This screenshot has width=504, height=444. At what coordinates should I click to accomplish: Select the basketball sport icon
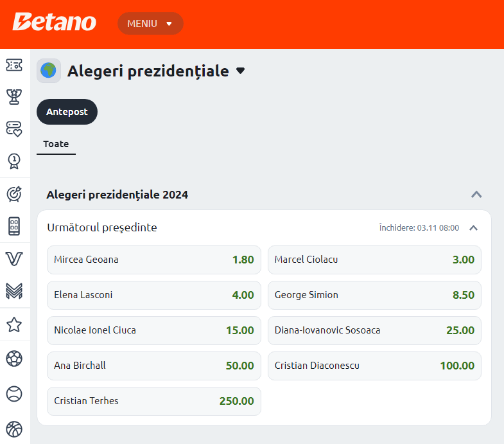(x=14, y=429)
